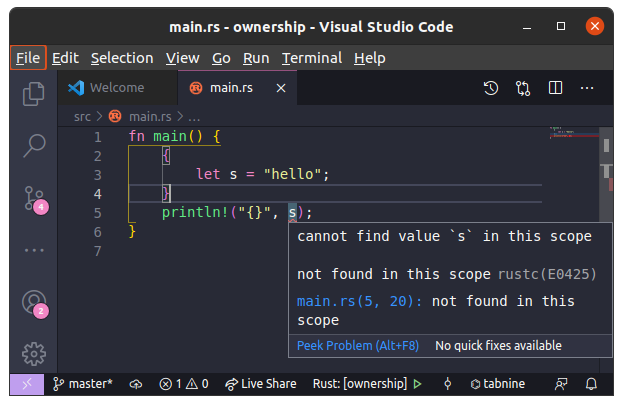
Task: Open Problems from errors and warnings counter
Action: point(184,384)
